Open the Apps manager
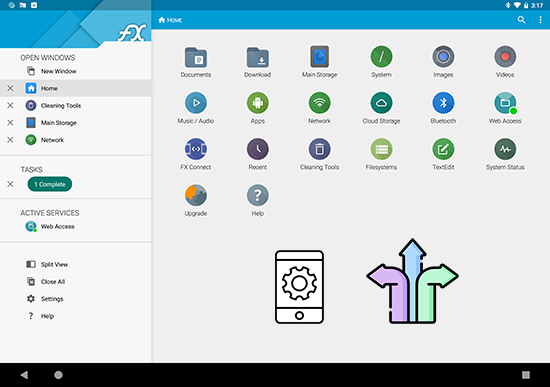This screenshot has height=387, width=550. [x=257, y=108]
